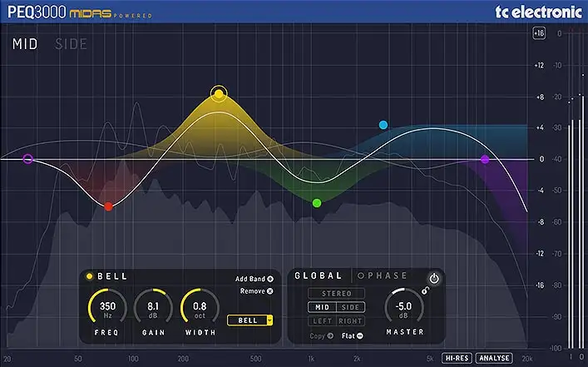Enable the Phase option
588x367 pixels.
(382, 275)
